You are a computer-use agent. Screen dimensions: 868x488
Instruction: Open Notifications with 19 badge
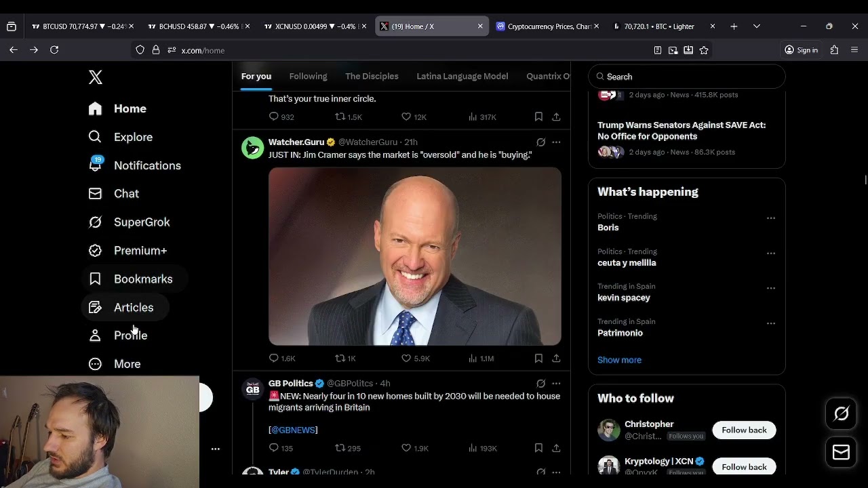click(135, 165)
